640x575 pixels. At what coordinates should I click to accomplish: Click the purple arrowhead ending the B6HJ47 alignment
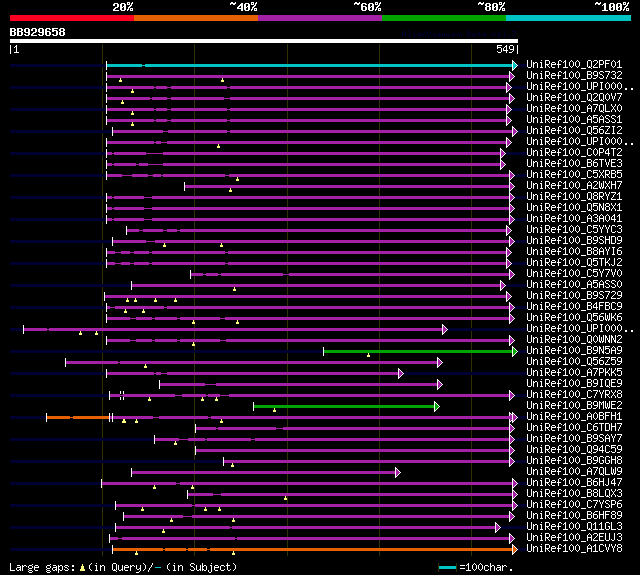click(515, 484)
